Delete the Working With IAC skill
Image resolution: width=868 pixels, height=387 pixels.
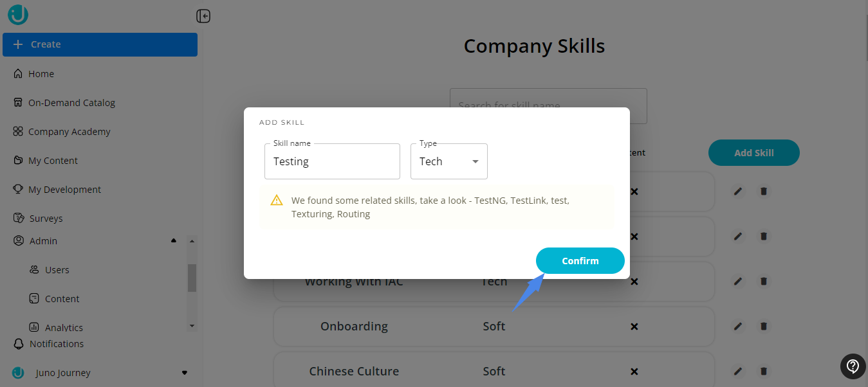(764, 282)
